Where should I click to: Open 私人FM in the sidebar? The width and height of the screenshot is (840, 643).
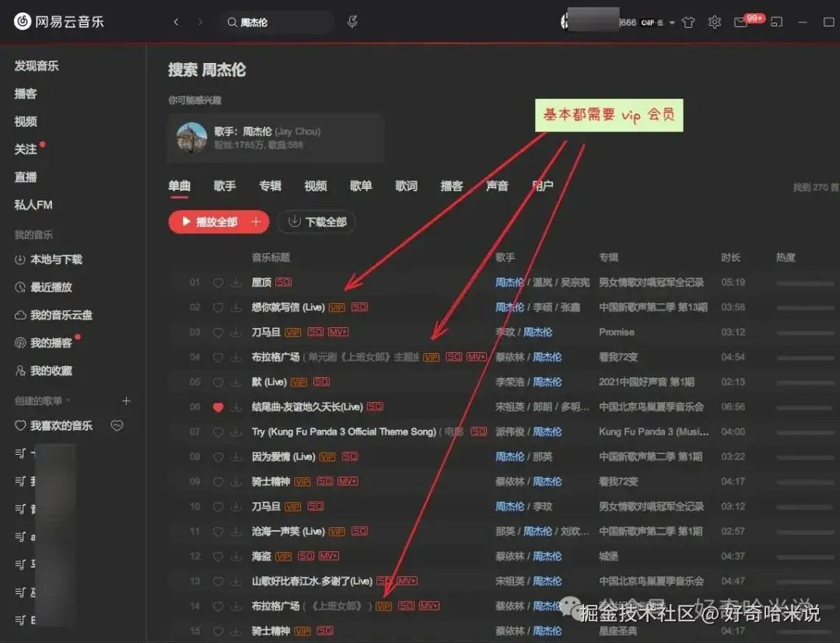click(33, 204)
